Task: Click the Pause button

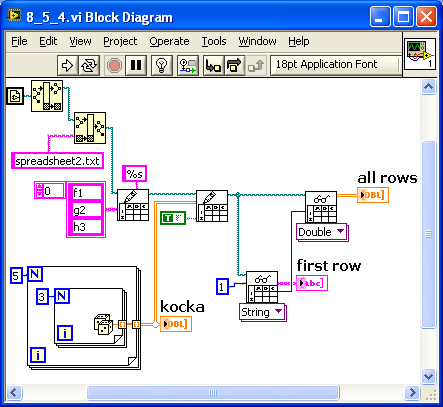Action: [136, 65]
